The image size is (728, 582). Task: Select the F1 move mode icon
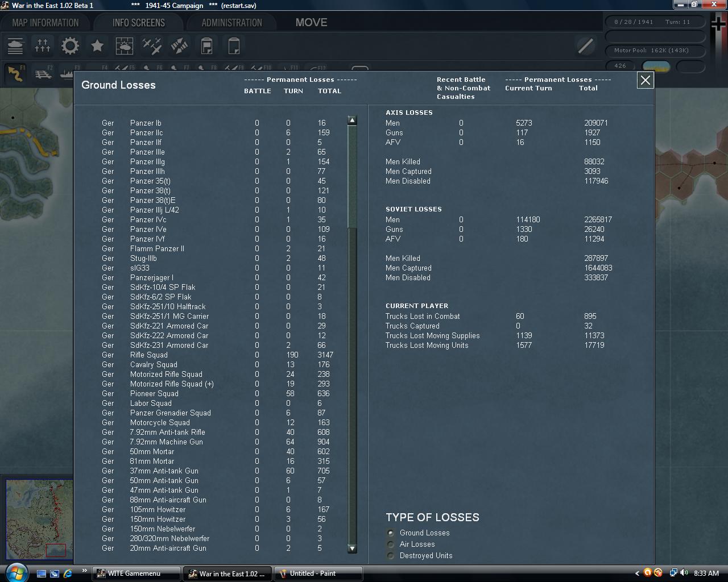coord(15,73)
